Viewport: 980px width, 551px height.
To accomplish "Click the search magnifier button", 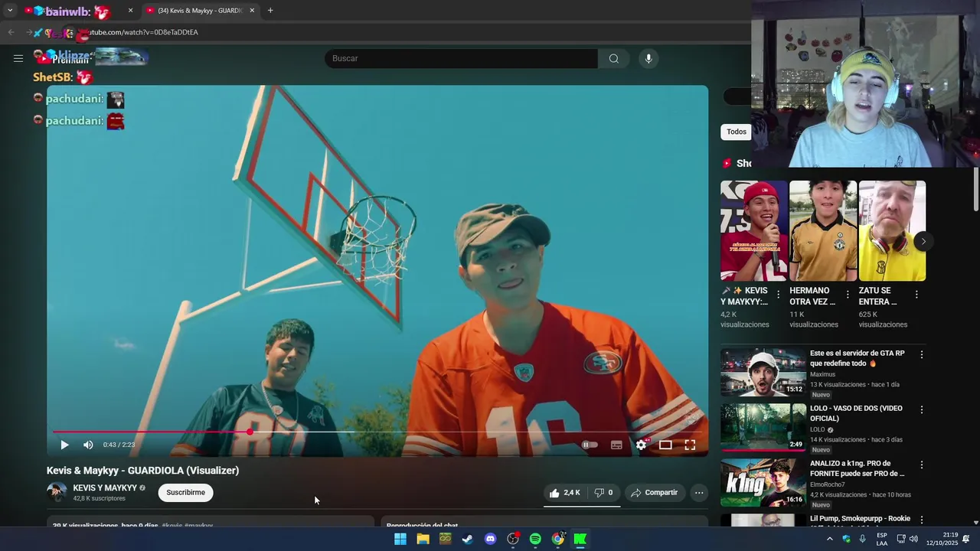I will pyautogui.click(x=613, y=59).
